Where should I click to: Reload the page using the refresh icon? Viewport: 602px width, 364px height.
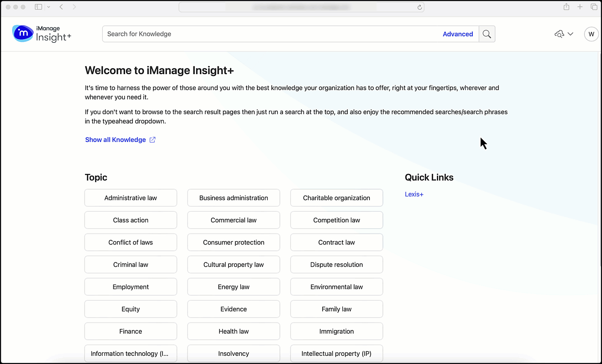pos(418,7)
